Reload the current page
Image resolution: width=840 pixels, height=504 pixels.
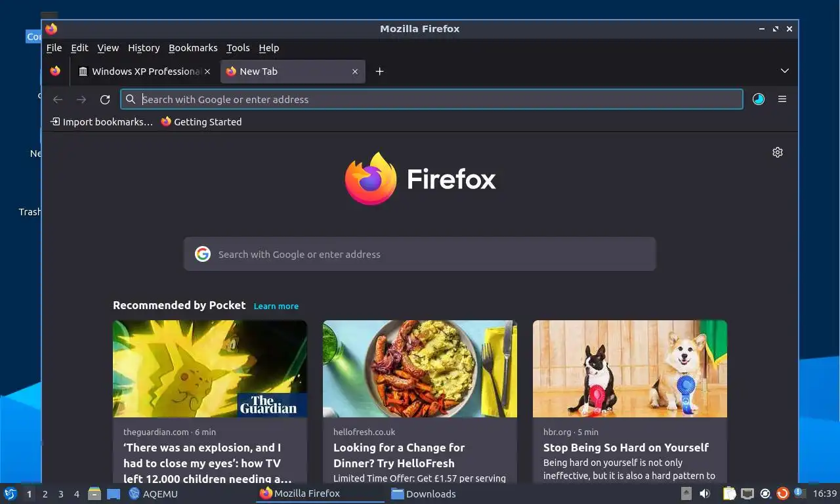pyautogui.click(x=105, y=100)
